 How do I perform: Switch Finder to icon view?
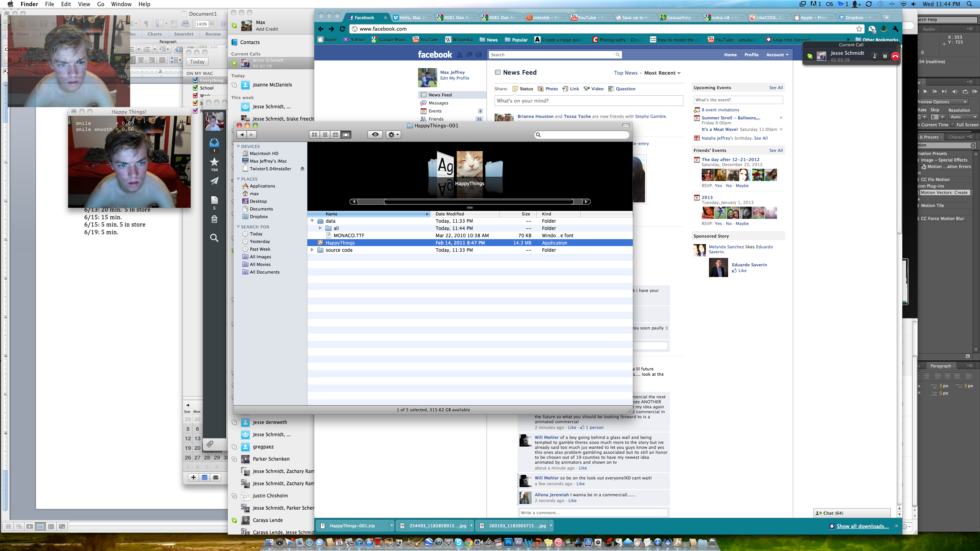point(314,135)
